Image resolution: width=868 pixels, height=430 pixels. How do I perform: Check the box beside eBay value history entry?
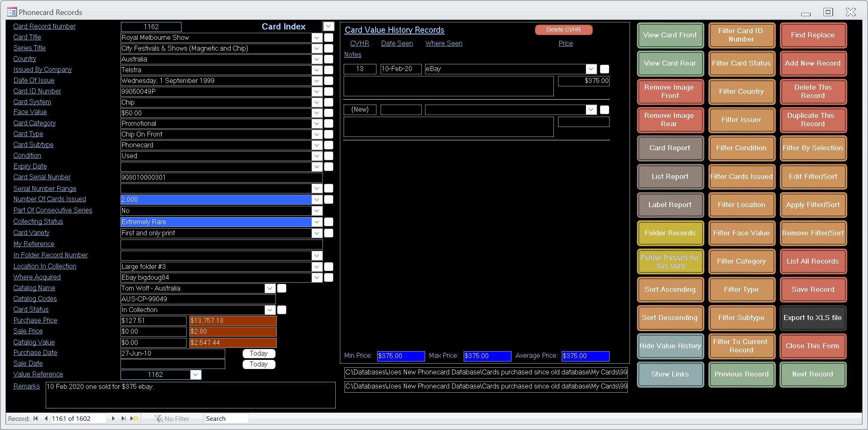[605, 69]
